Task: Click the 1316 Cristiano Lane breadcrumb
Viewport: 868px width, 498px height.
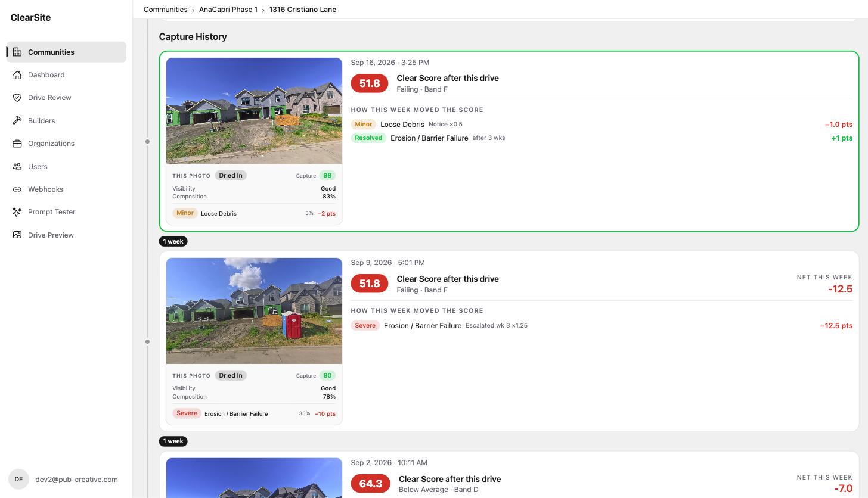Action: click(x=303, y=10)
